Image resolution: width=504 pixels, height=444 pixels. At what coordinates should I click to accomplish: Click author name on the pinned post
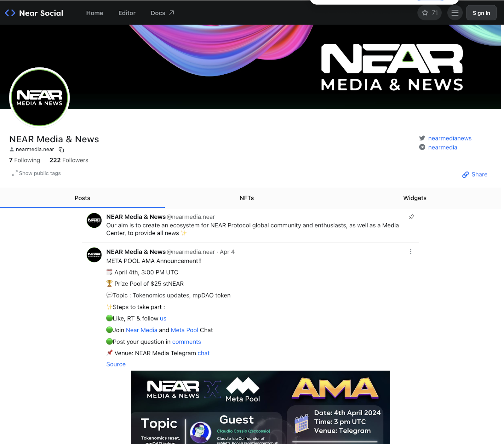point(136,217)
